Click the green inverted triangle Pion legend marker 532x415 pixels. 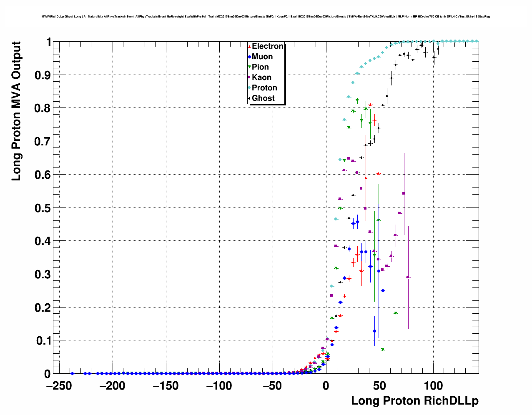(249, 67)
